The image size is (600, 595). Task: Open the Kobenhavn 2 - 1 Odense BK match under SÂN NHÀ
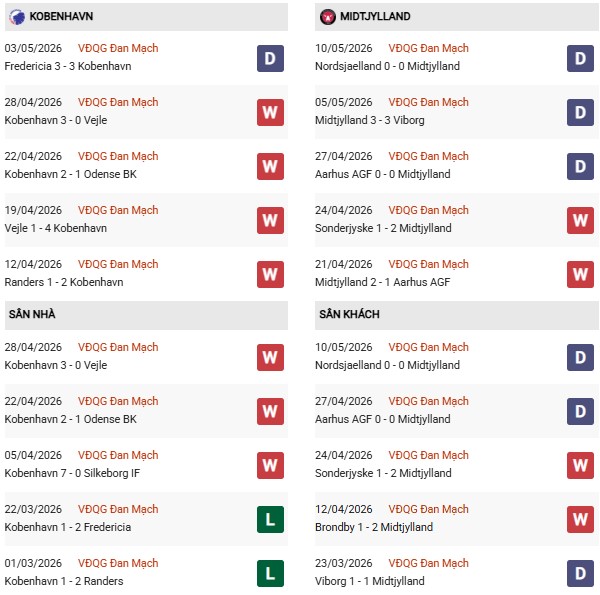(70, 419)
